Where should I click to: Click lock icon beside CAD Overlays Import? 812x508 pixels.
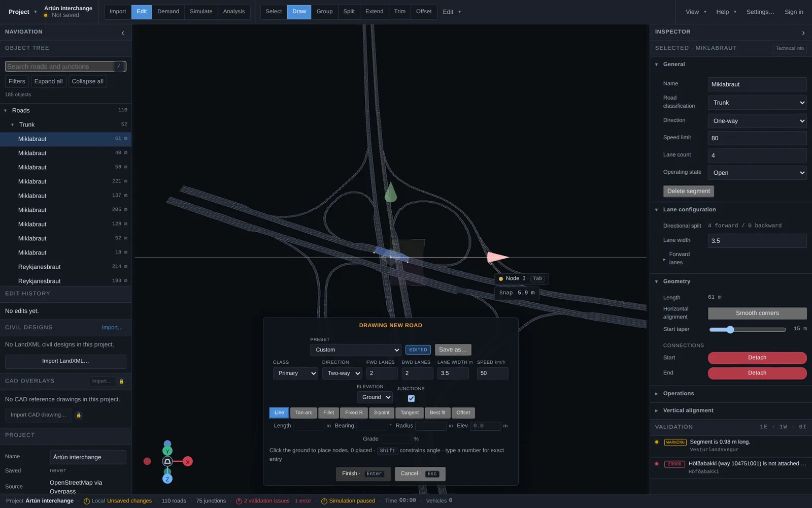pos(121,382)
